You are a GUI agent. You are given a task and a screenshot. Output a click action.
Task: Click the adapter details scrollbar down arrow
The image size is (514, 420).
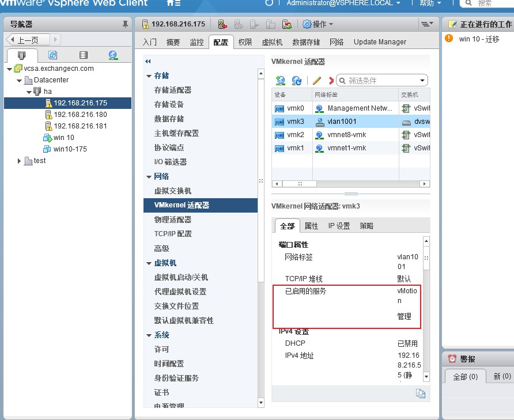tap(426, 377)
